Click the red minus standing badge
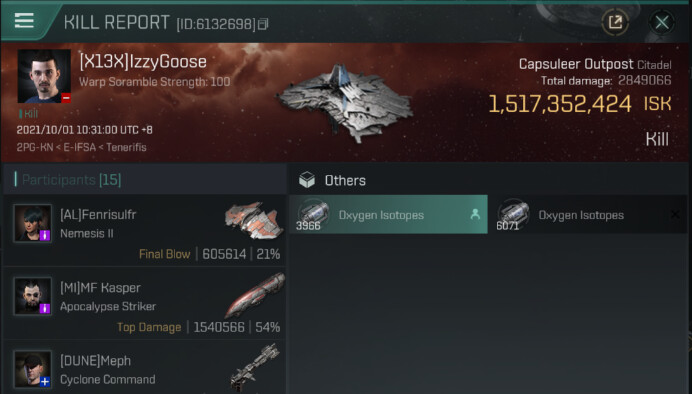The image size is (692, 394). pyautogui.click(x=66, y=98)
